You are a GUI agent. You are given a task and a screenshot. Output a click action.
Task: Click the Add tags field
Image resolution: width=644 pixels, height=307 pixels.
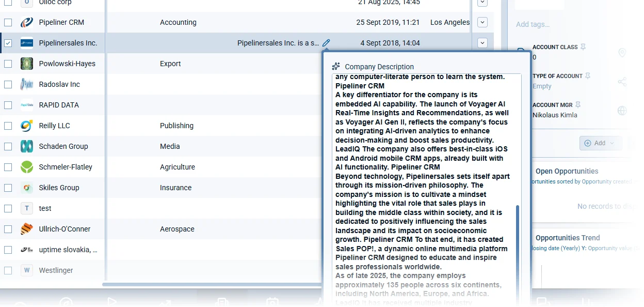point(533,24)
